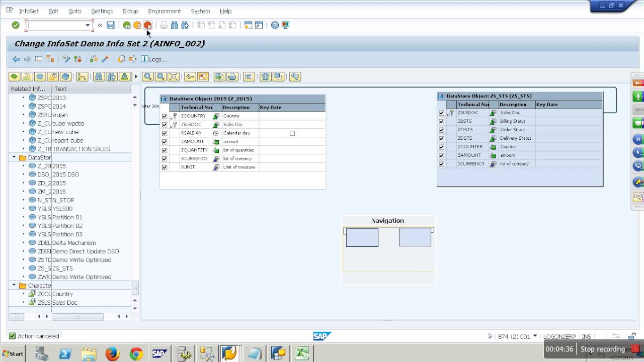Click the Print icon in join toolbar
This screenshot has height=362, width=644.
(x=232, y=76)
